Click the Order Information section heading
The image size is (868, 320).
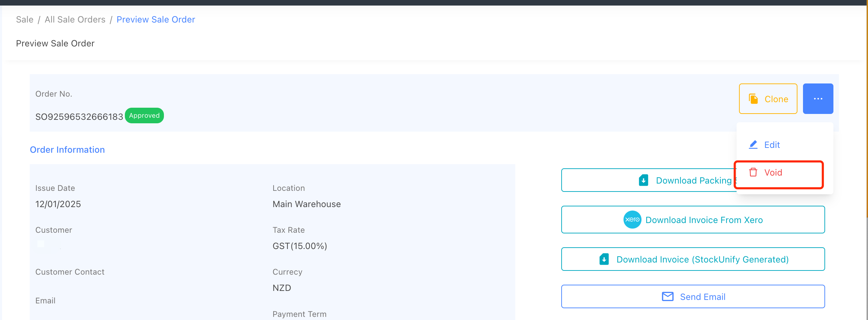[x=67, y=150]
